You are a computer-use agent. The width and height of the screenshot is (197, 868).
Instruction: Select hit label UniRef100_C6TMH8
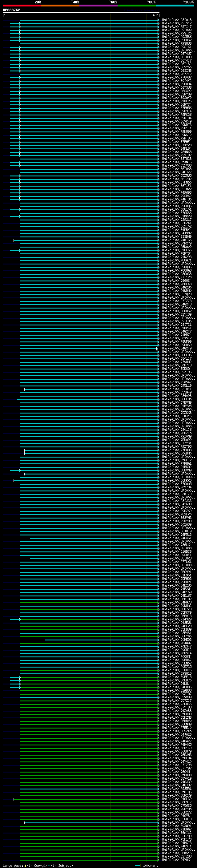click(177, 57)
